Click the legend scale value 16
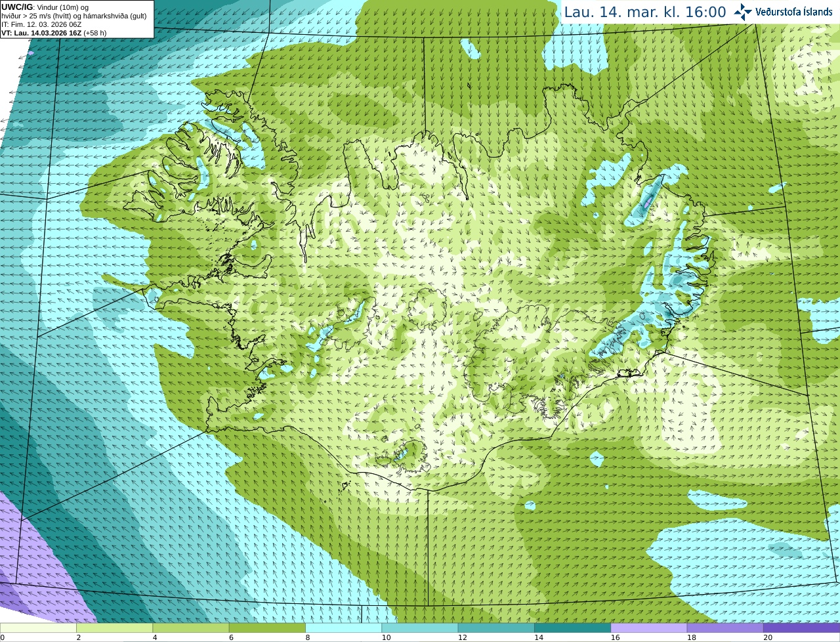Screen dimensions: 840x642 615,637
